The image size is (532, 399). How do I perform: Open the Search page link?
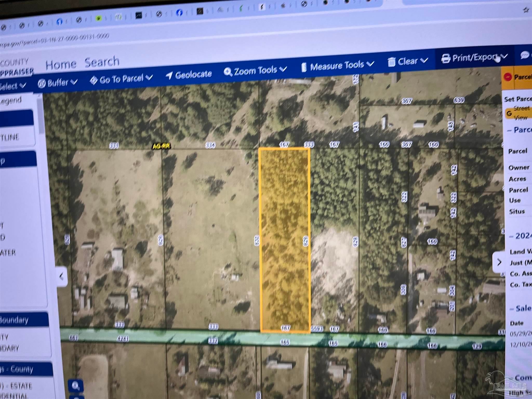tap(102, 62)
